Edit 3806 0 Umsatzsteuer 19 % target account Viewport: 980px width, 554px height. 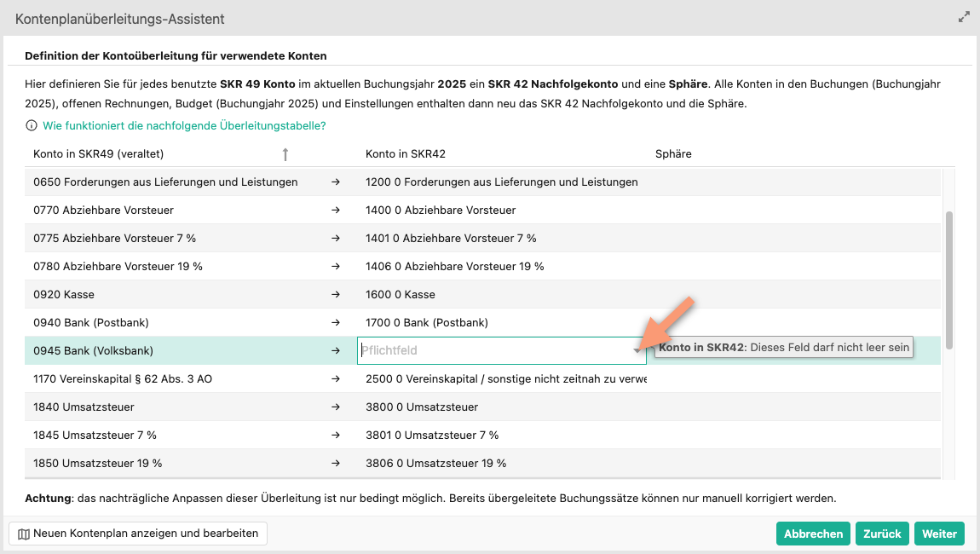pos(436,464)
